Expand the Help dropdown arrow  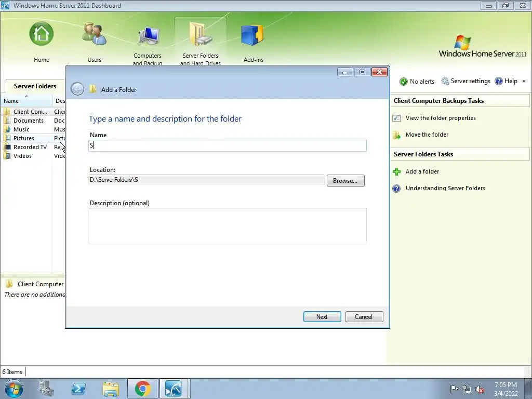click(524, 82)
